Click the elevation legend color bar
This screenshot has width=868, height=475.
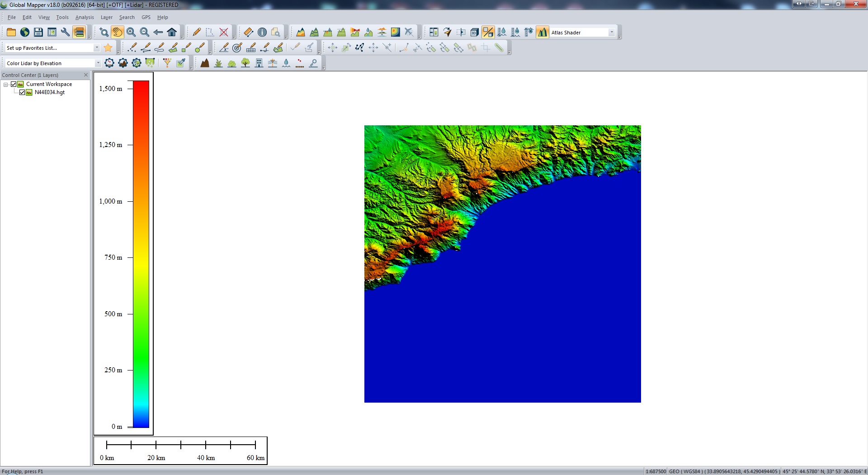coord(141,254)
